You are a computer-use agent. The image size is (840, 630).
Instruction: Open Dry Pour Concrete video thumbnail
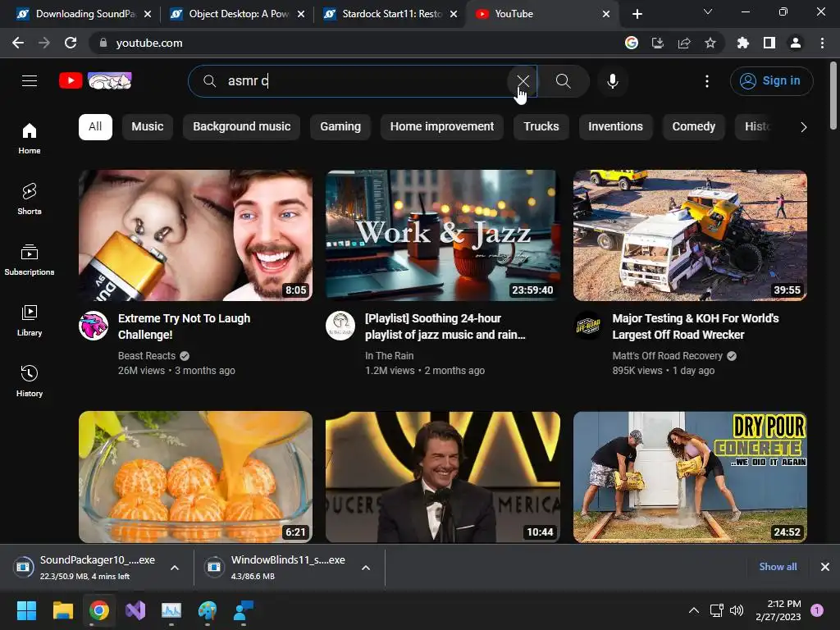[x=690, y=477]
